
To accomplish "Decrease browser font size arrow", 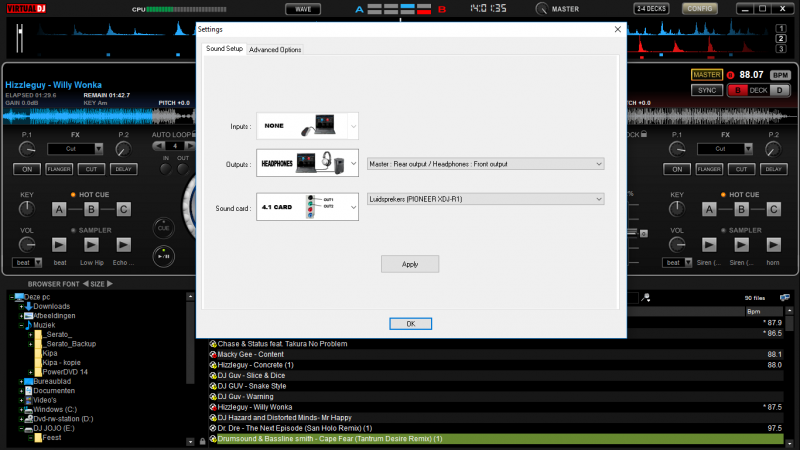I will coord(85,284).
